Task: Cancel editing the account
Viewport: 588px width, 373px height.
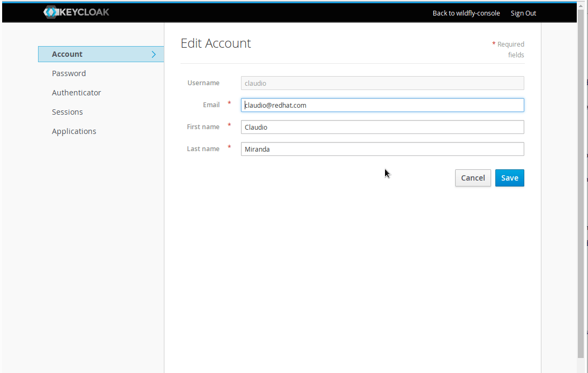Action: [473, 177]
